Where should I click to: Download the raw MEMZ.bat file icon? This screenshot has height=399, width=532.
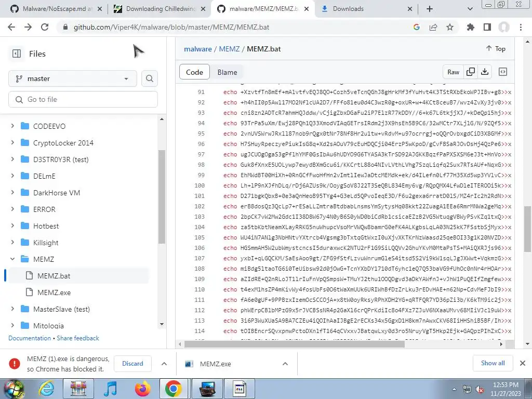coord(485,72)
